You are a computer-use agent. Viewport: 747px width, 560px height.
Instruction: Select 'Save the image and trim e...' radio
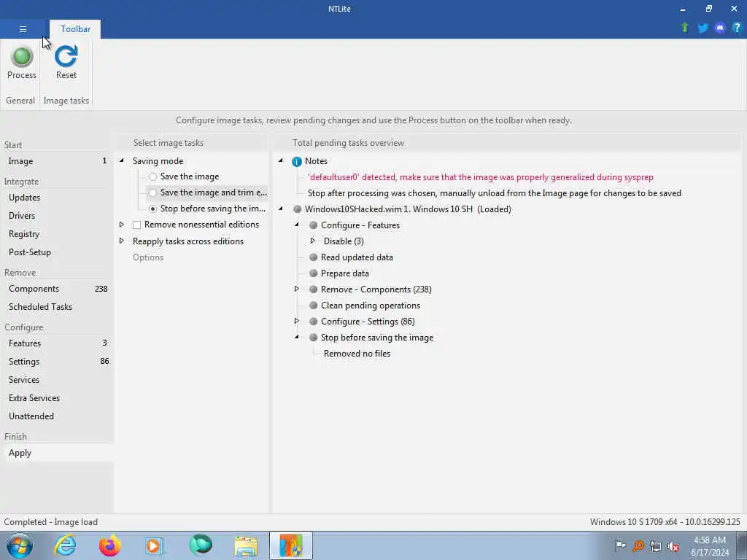tap(152, 192)
